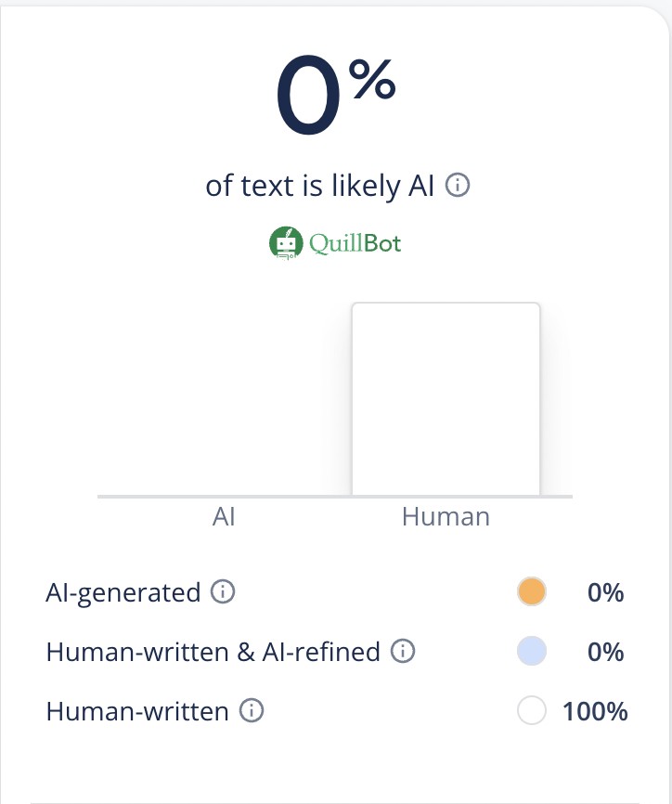Show info for Human-written & AI-refined
Screen dimensions: 672x804
402,652
